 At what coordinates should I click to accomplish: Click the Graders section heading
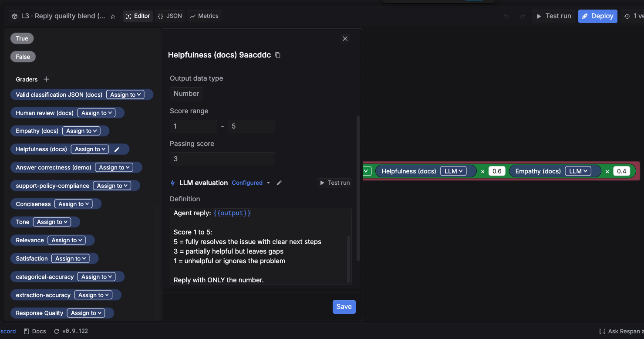coord(27,79)
